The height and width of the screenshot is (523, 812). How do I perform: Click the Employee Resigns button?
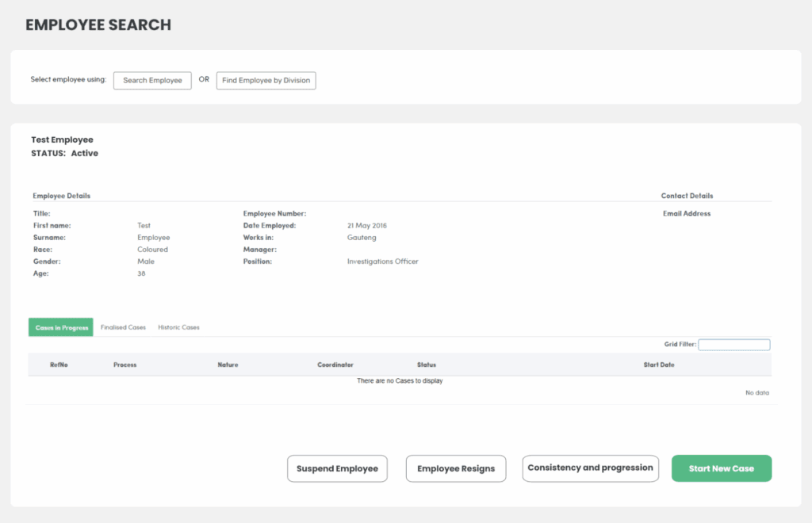pos(456,468)
